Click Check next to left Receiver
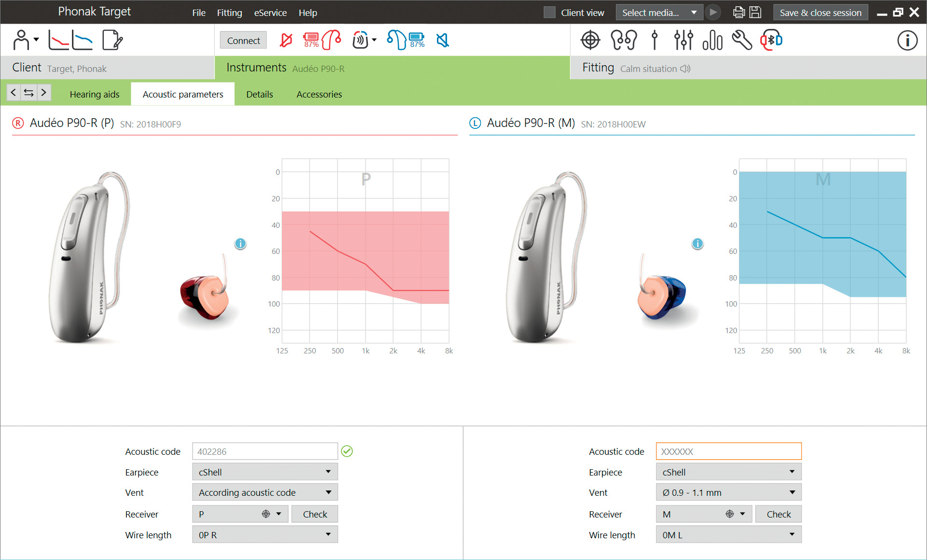927x560 pixels. coord(778,514)
